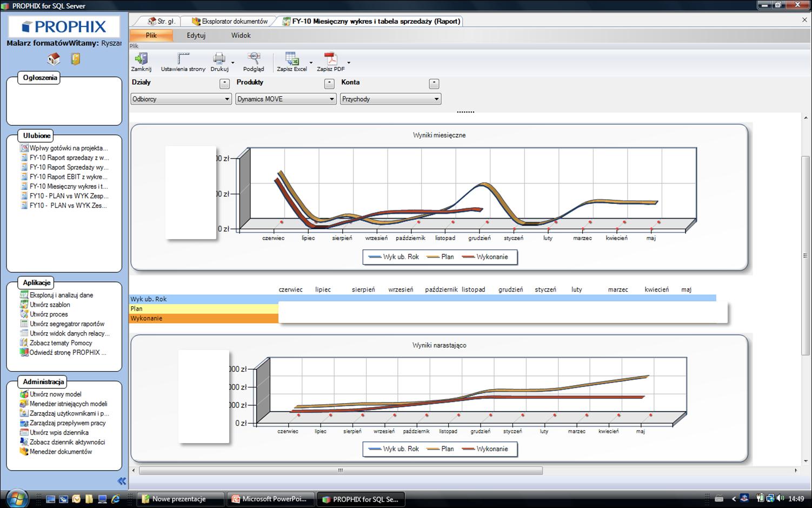Click icon beside Utwórz szablon
The width and height of the screenshot is (812, 508).
[x=24, y=305]
